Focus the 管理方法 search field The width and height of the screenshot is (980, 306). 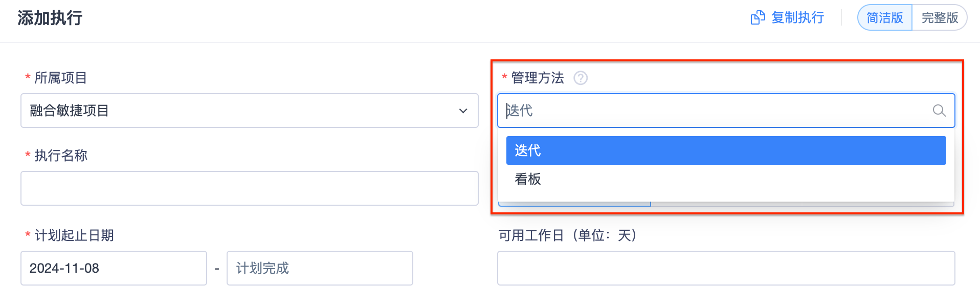[x=726, y=111]
